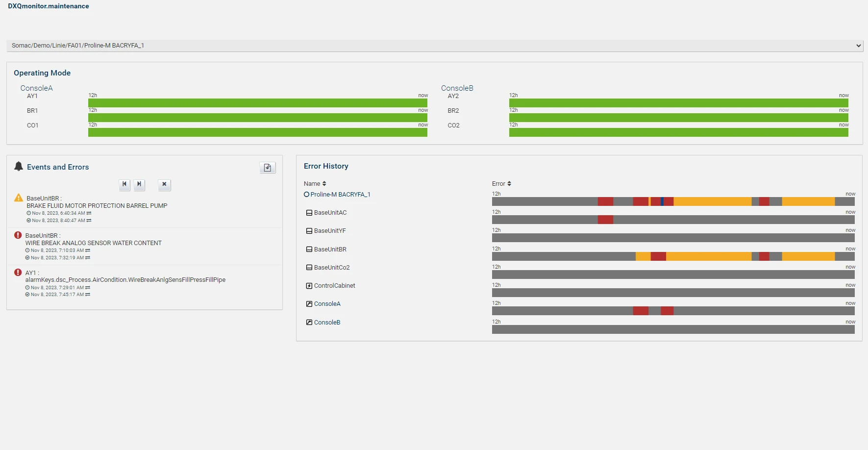This screenshot has width=868, height=450.
Task: Click the export events download icon
Action: click(x=268, y=168)
